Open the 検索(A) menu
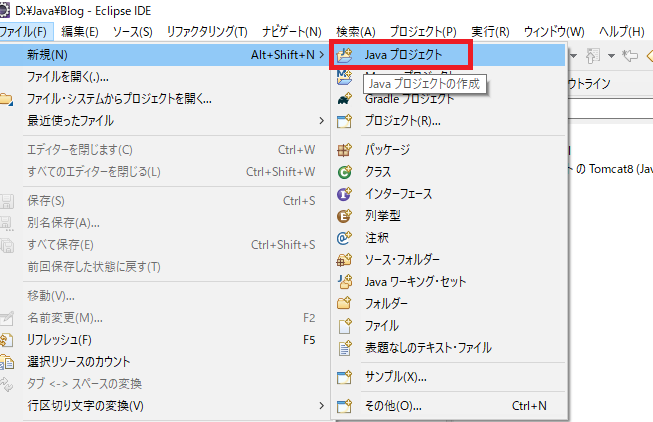This screenshot has width=653, height=422. tap(356, 32)
